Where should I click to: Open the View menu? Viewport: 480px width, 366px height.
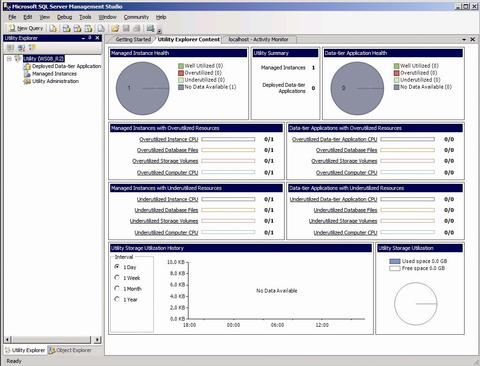click(45, 17)
